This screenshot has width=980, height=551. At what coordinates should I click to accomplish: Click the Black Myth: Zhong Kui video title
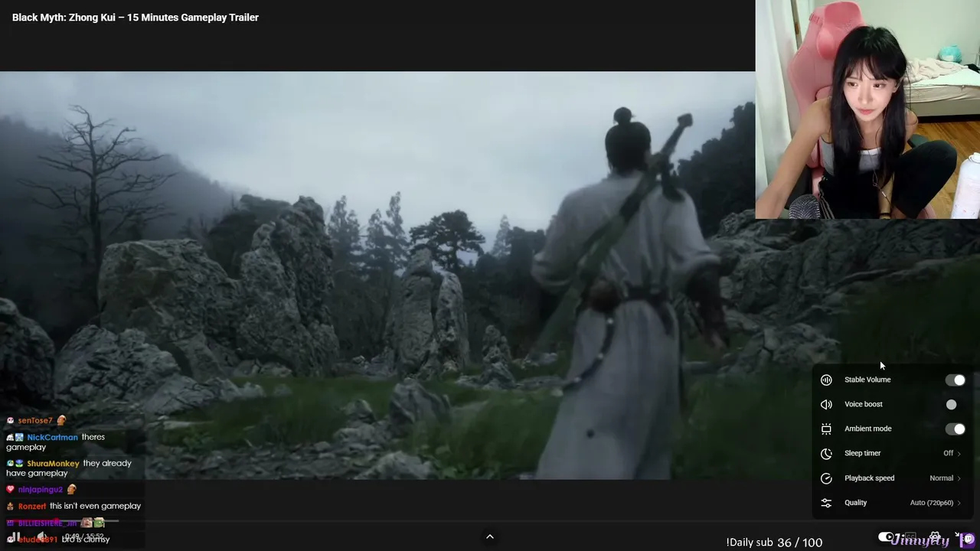coord(136,18)
